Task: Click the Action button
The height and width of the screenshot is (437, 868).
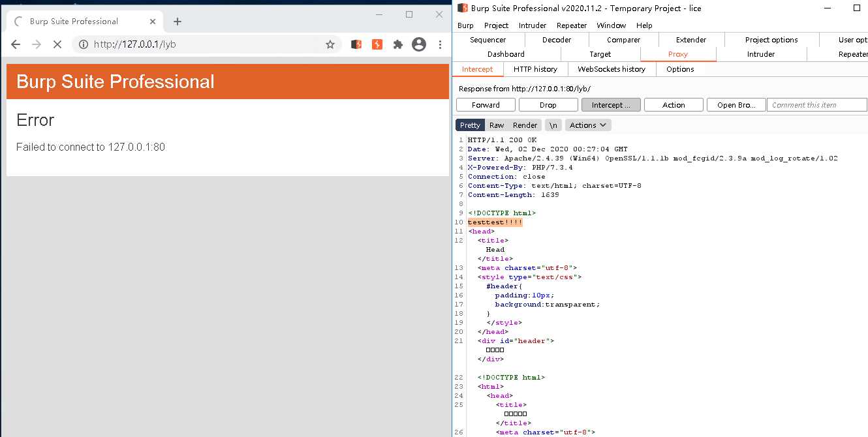Action: [x=674, y=105]
